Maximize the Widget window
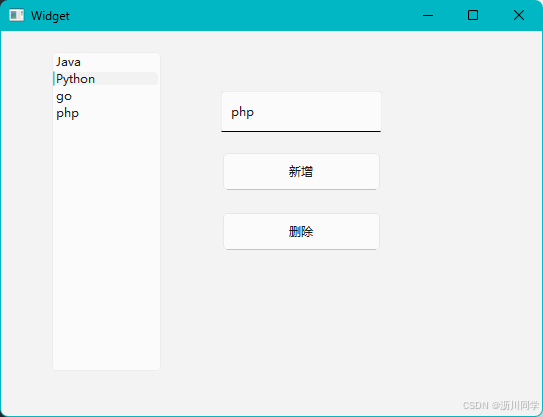This screenshot has width=543, height=417. (x=473, y=15)
